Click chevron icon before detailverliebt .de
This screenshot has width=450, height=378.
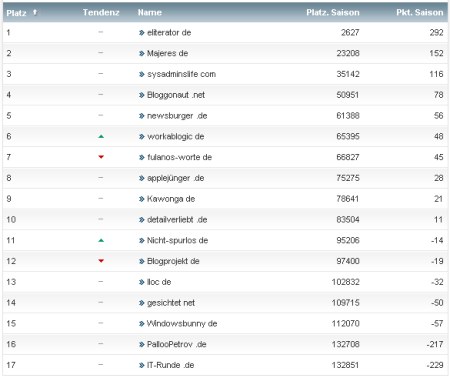pyautogui.click(x=142, y=220)
